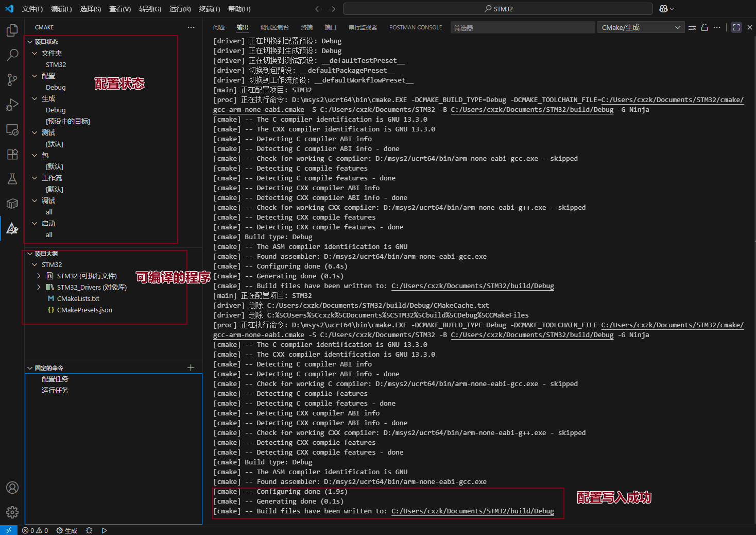Toggle output scroll lock icon
Viewport: 756px width, 535px height.
click(705, 27)
